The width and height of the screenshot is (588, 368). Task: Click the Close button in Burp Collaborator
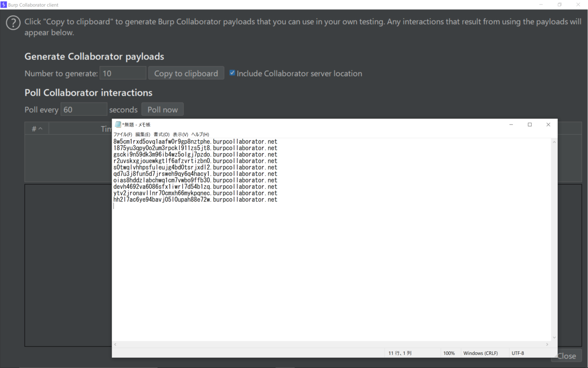point(566,356)
